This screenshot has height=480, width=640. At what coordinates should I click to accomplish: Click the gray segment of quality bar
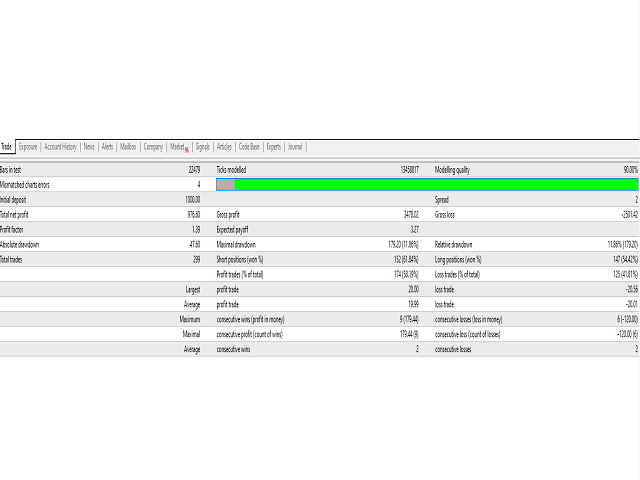click(226, 184)
